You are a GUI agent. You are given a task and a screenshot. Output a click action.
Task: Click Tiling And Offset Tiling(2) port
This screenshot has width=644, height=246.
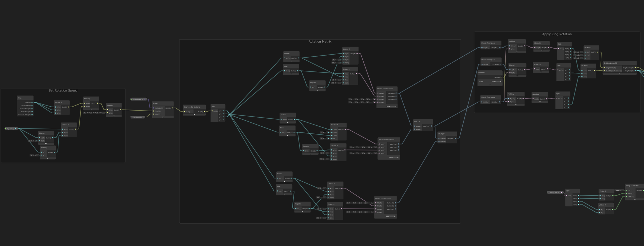pos(626,193)
